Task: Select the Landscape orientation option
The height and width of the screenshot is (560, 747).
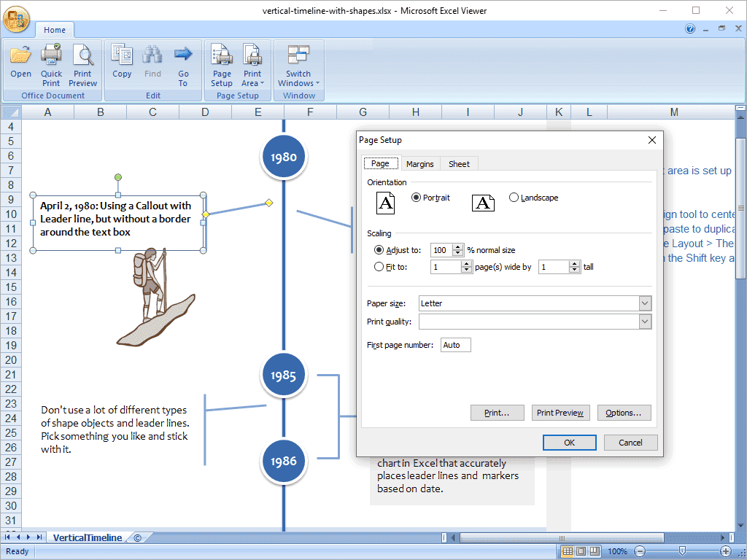Action: (514, 198)
